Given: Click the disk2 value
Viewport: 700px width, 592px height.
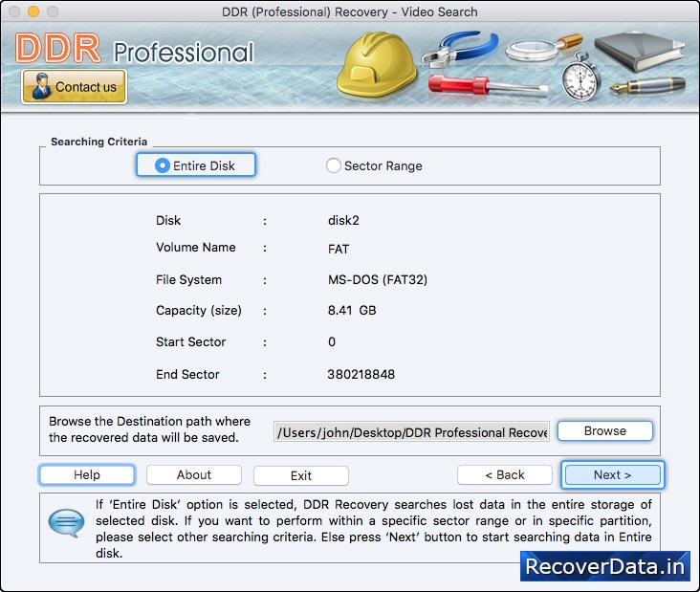Looking at the screenshot, I should (x=343, y=221).
